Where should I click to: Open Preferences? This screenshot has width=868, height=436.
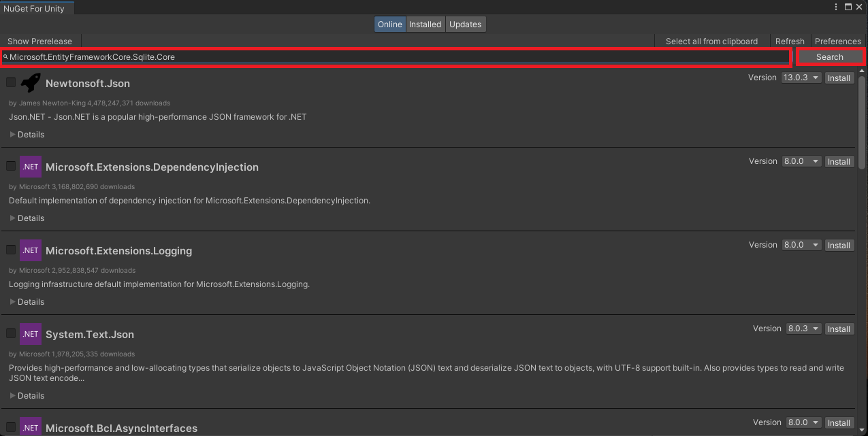pyautogui.click(x=838, y=41)
